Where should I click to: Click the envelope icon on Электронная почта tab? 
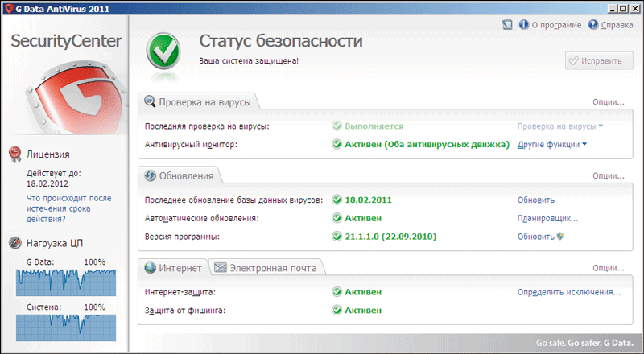(x=220, y=267)
